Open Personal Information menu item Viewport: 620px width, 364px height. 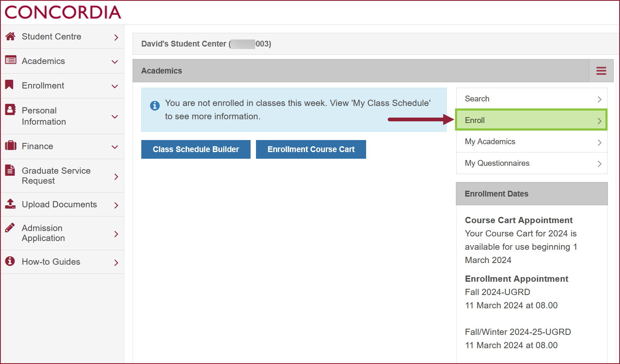(62, 116)
